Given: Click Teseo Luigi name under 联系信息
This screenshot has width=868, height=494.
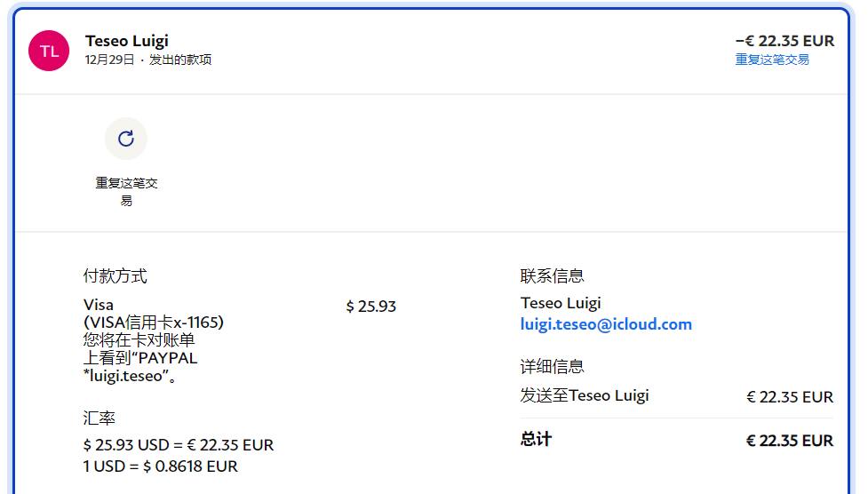Looking at the screenshot, I should pos(560,303).
